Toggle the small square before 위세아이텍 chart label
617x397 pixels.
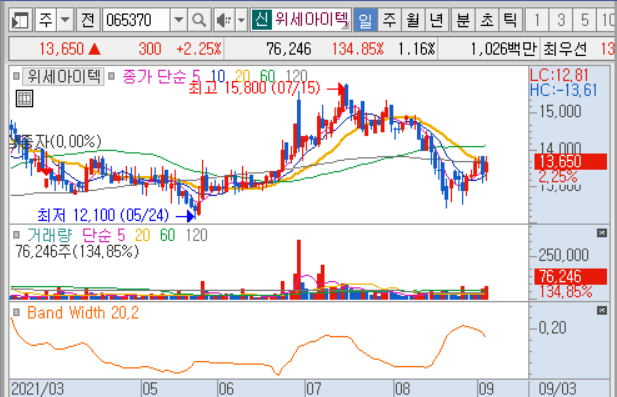pos(16,76)
